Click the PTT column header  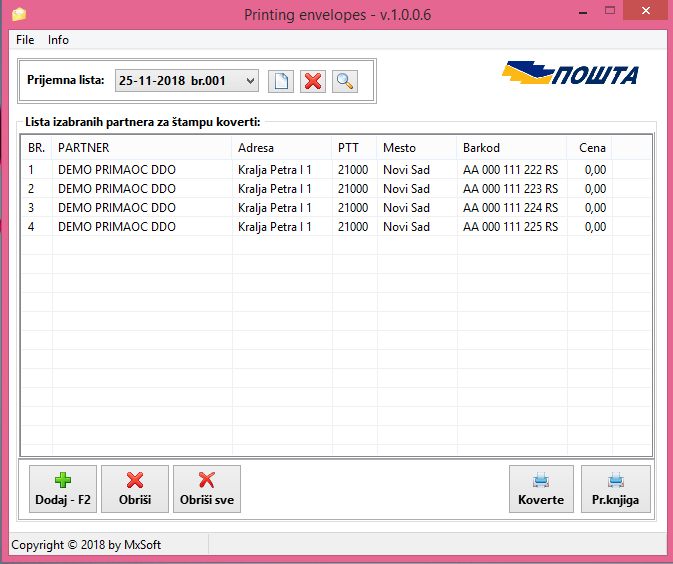click(354, 148)
